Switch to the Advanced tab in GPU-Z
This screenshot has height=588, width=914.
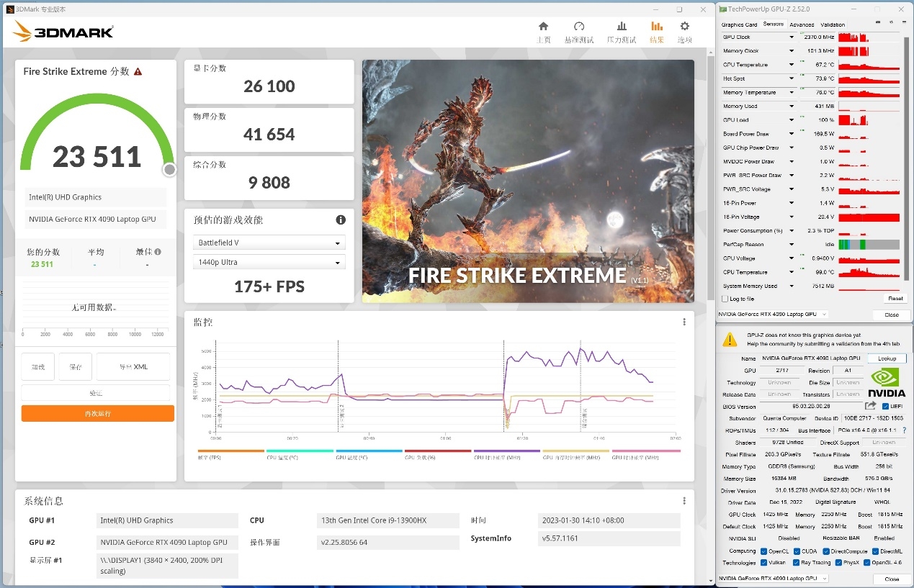(x=802, y=24)
